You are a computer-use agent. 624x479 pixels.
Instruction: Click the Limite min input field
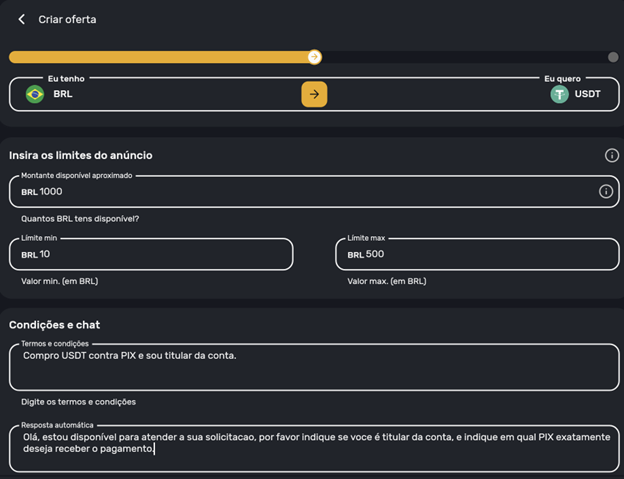point(150,254)
